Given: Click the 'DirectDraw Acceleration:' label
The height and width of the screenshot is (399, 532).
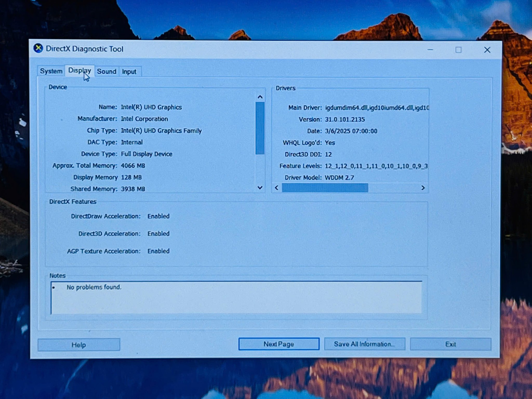Looking at the screenshot, I should 106,216.
